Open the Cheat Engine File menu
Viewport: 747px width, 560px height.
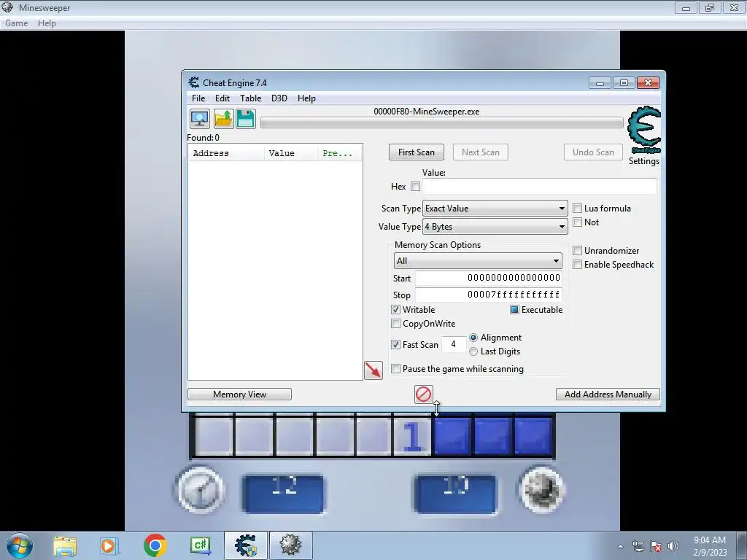point(198,98)
